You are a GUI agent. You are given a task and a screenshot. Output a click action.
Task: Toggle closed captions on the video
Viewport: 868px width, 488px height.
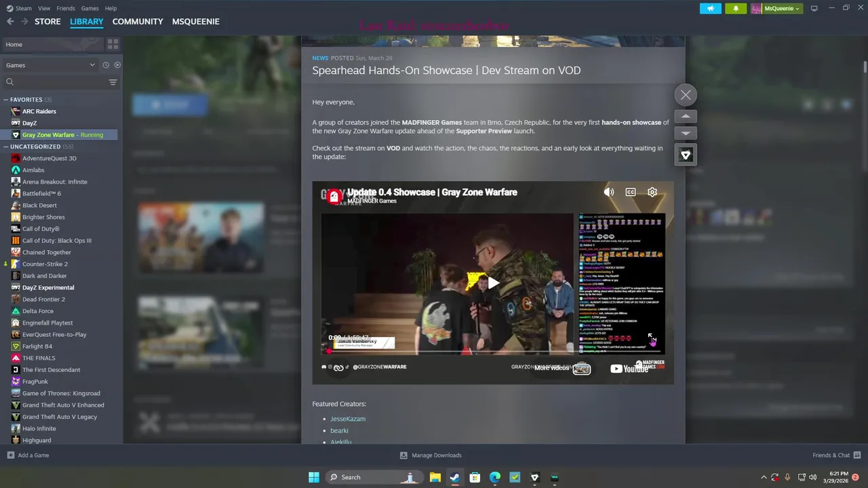tap(631, 192)
